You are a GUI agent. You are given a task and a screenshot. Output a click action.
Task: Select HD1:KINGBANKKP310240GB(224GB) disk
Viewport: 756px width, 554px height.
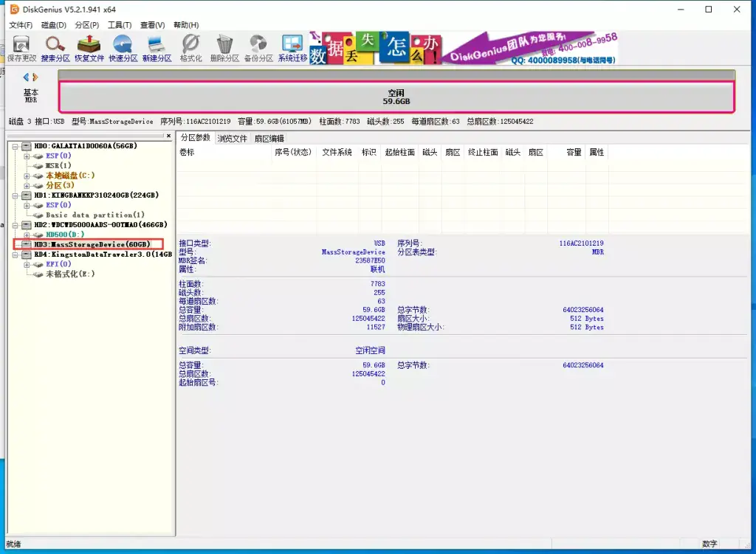[96, 195]
